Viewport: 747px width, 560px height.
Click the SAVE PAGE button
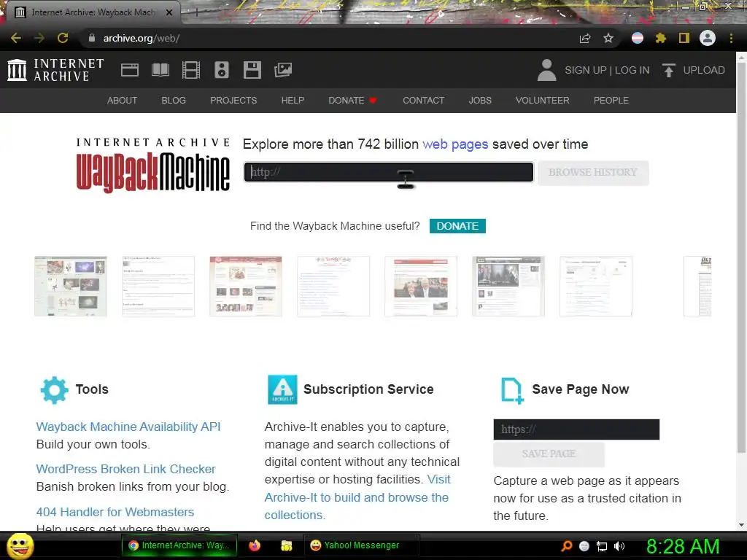tap(549, 454)
